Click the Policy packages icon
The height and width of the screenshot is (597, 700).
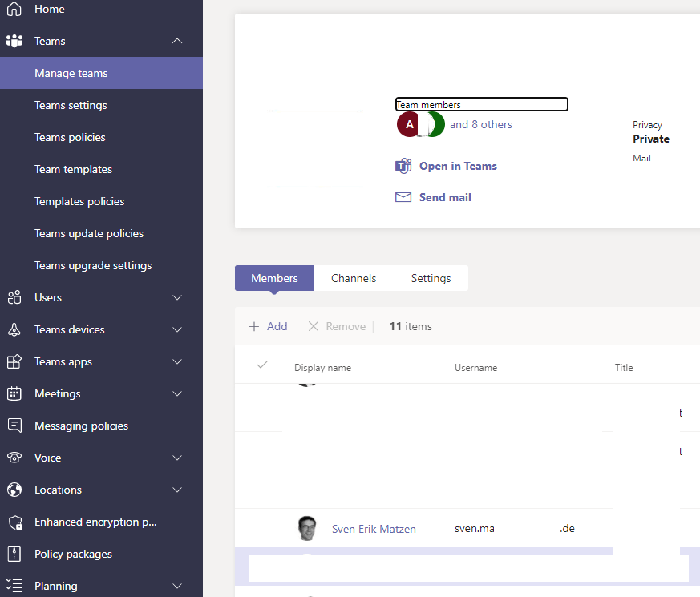pyautogui.click(x=14, y=555)
